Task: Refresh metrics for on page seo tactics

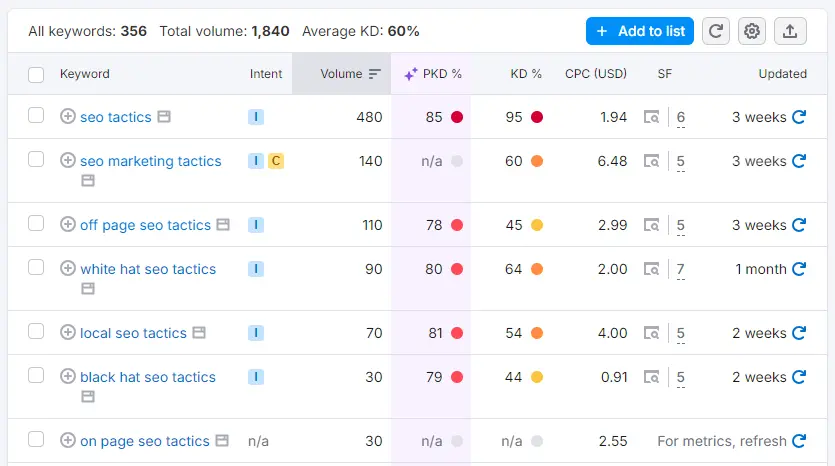Action: [x=799, y=441]
